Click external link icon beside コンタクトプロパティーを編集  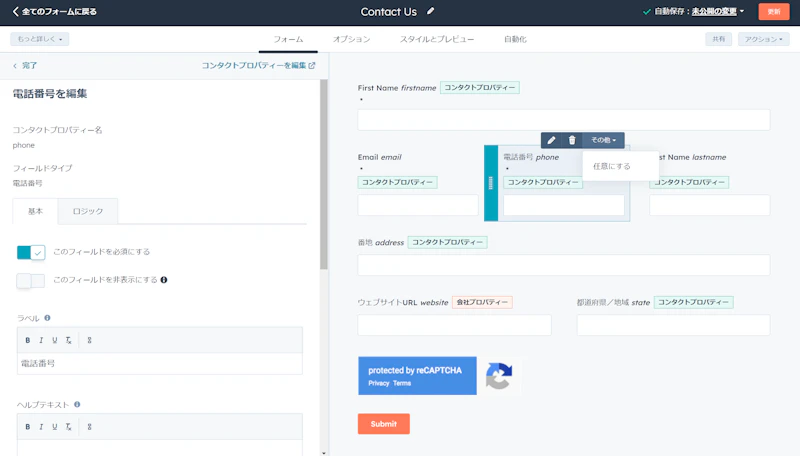[x=312, y=65]
